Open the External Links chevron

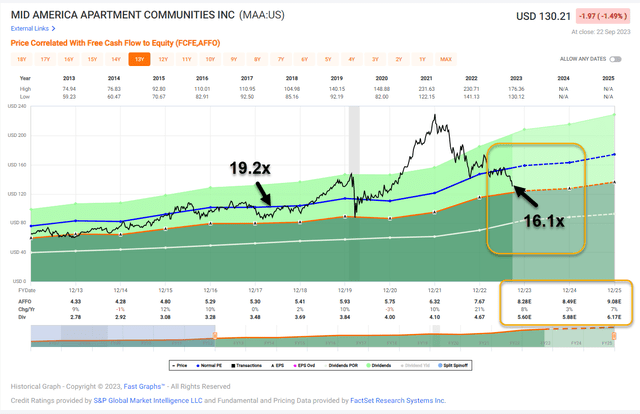coord(53,29)
